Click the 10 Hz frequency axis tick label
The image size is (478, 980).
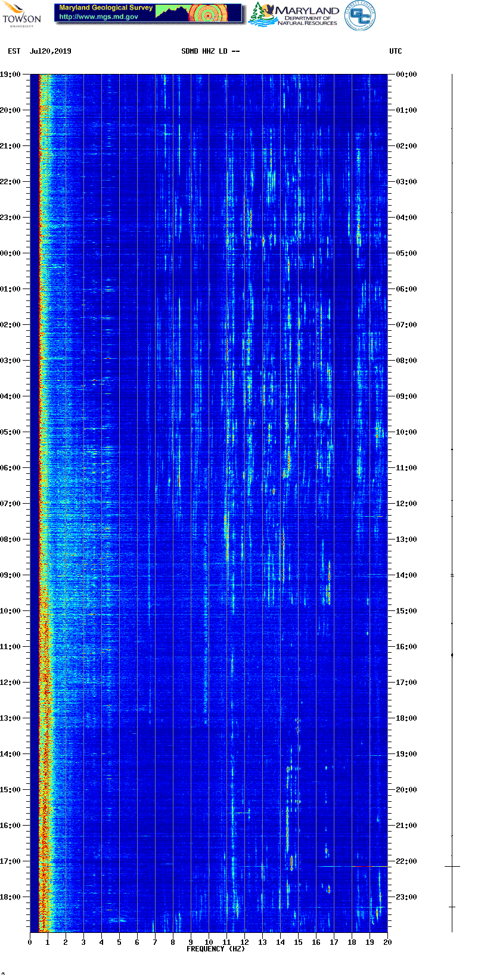coord(209,942)
